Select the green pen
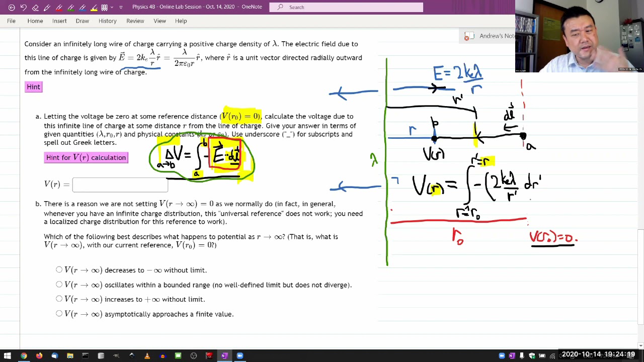Image resolution: width=644 pixels, height=362 pixels. (70, 7)
